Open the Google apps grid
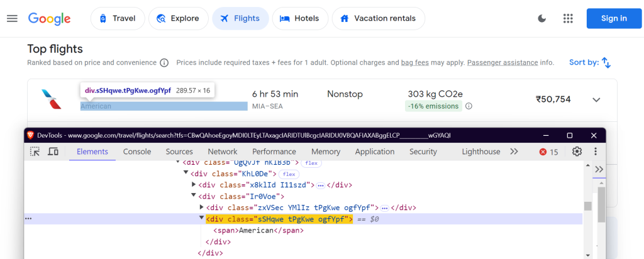 coord(568,18)
